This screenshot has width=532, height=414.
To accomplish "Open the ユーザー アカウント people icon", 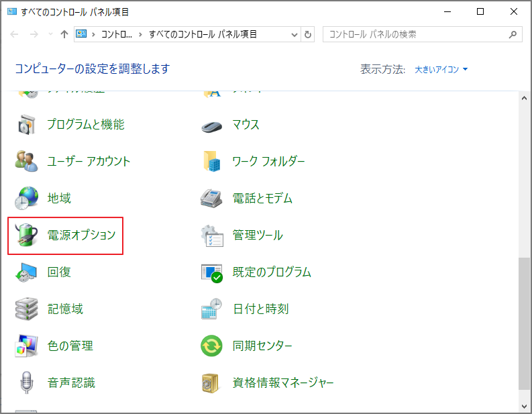I will (26, 161).
